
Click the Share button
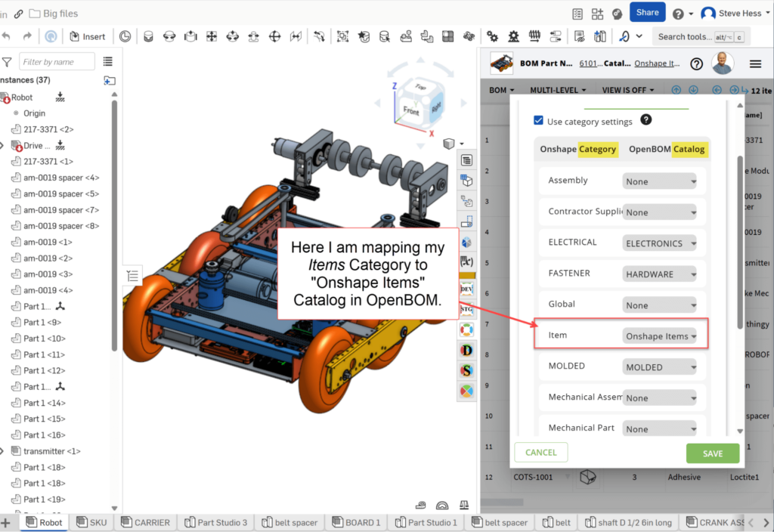647,12
